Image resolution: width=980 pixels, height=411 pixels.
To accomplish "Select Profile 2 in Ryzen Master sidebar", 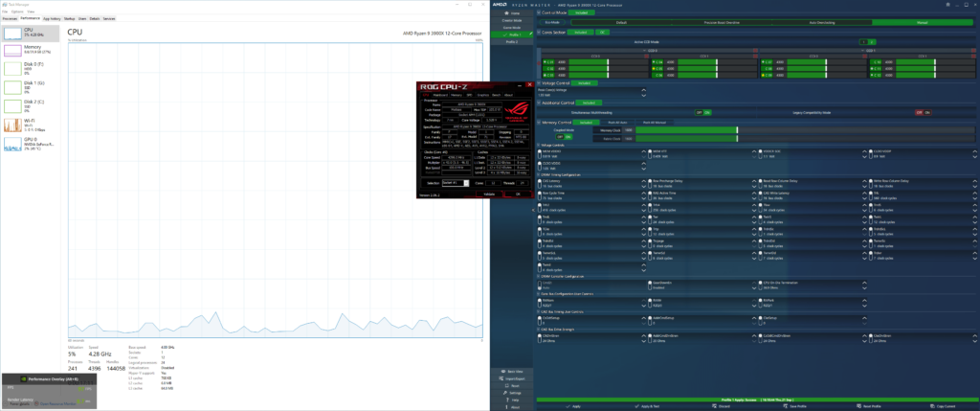I will point(511,42).
